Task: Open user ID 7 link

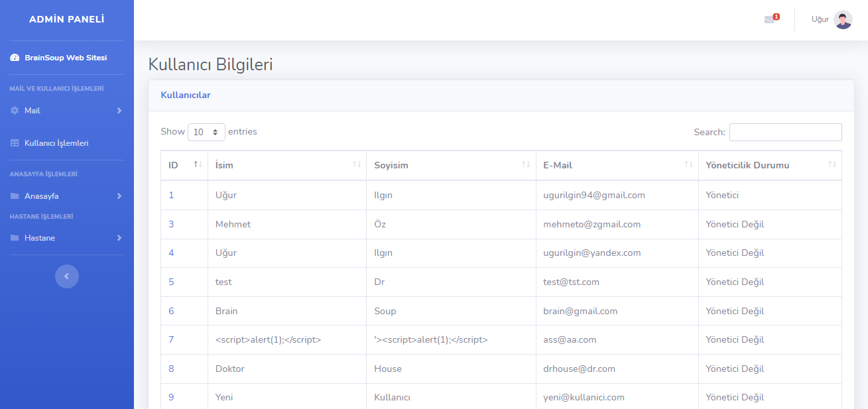Action: click(171, 339)
